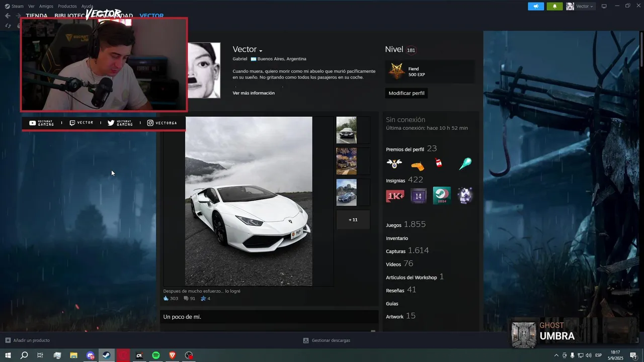644x362 pixels.
Task: Click the thumbs-up 303 likes icon
Action: click(166, 298)
